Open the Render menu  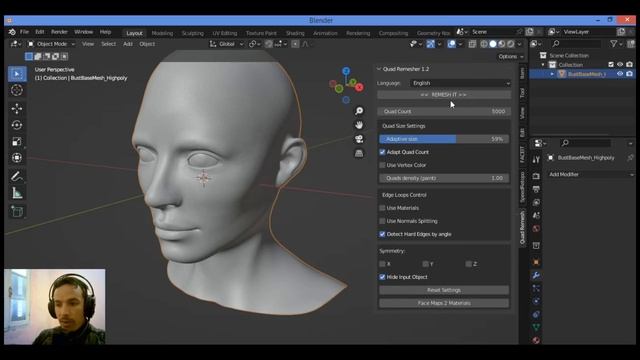59,32
